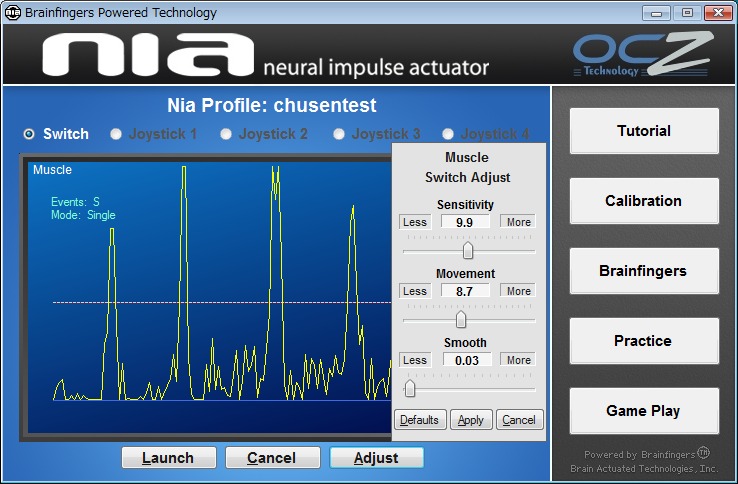The image size is (738, 484).
Task: Open the Brainfingers section
Action: (644, 271)
